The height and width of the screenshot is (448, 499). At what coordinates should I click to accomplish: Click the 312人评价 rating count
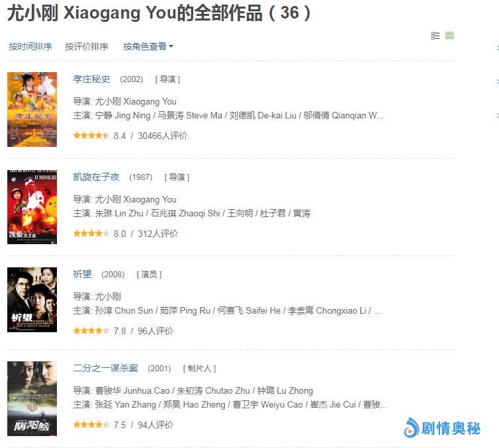click(x=158, y=234)
